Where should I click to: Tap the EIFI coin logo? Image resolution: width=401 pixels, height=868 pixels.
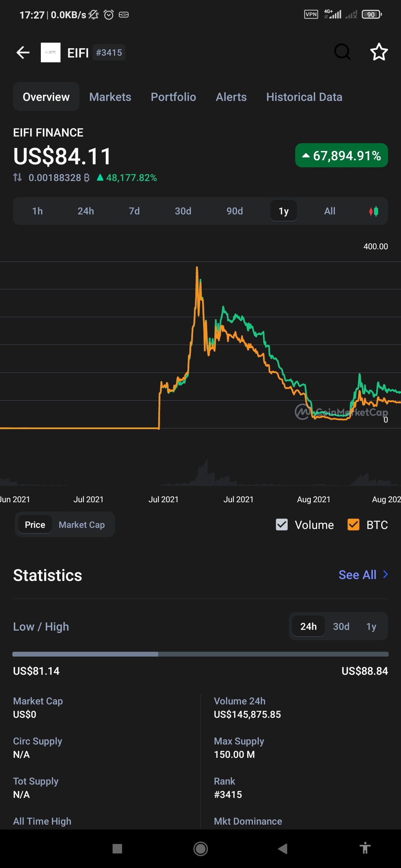(50, 52)
